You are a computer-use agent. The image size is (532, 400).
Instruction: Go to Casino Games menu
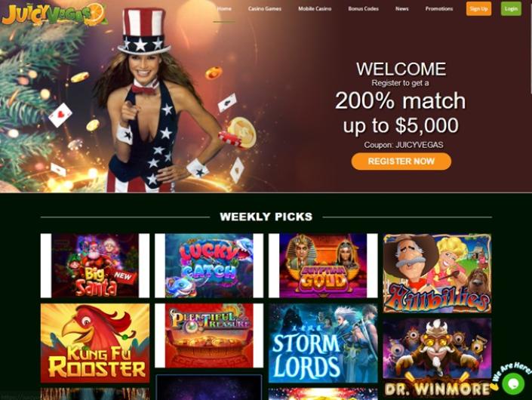point(265,9)
